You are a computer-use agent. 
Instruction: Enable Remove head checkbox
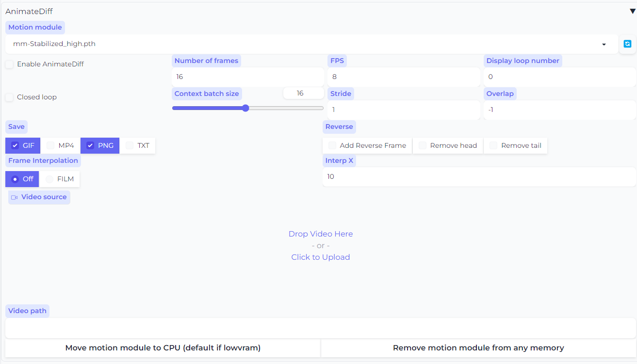(x=423, y=145)
